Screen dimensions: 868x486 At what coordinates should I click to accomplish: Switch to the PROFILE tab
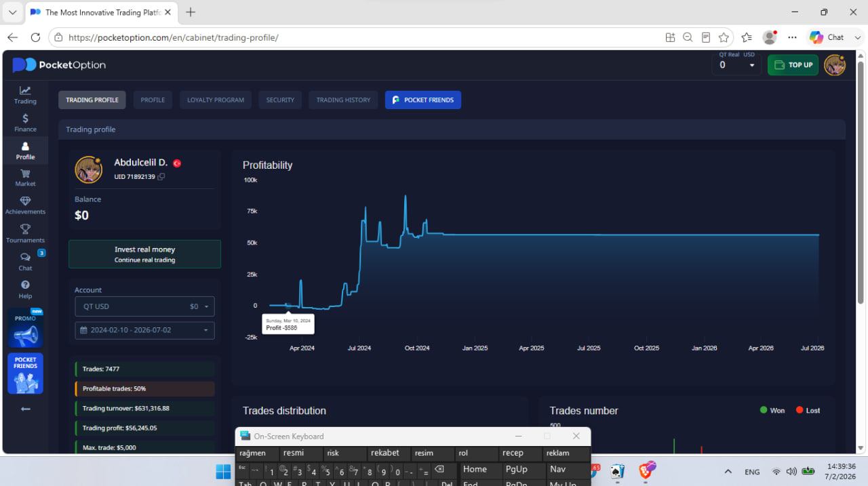click(153, 100)
